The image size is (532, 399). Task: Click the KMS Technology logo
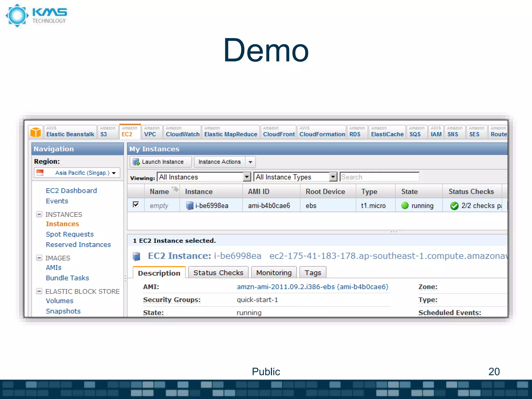pyautogui.click(x=36, y=15)
